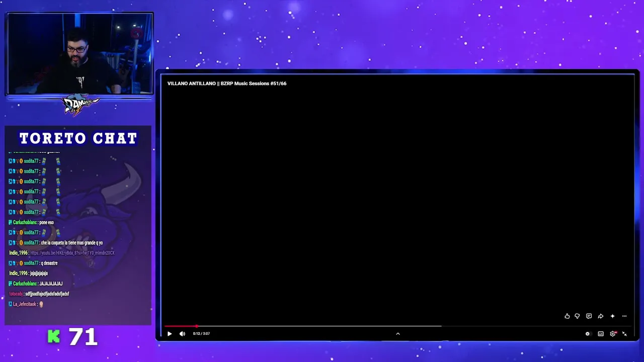Toggle subtitles with the captions icon
644x362 pixels.
601,334
